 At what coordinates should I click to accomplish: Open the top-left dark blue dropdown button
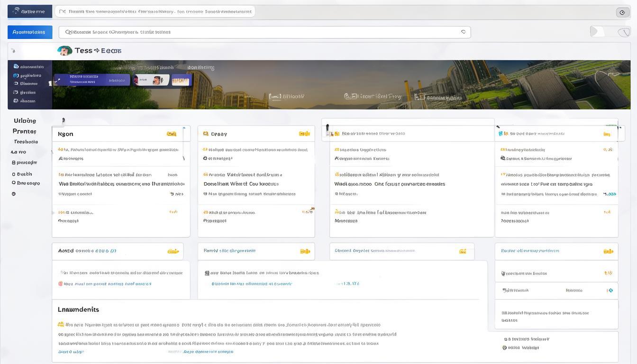click(x=29, y=11)
